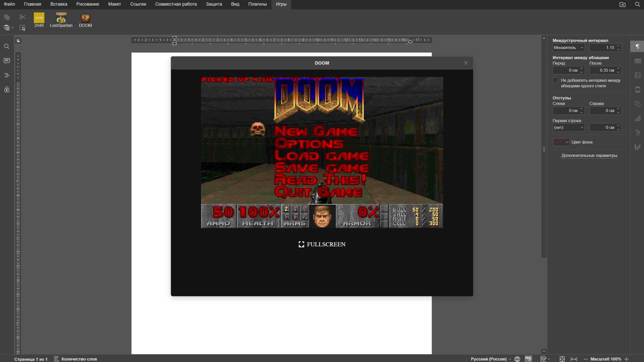The height and width of the screenshot is (362, 644).
Task: Open the Search icon in left sidebar
Action: 7,47
